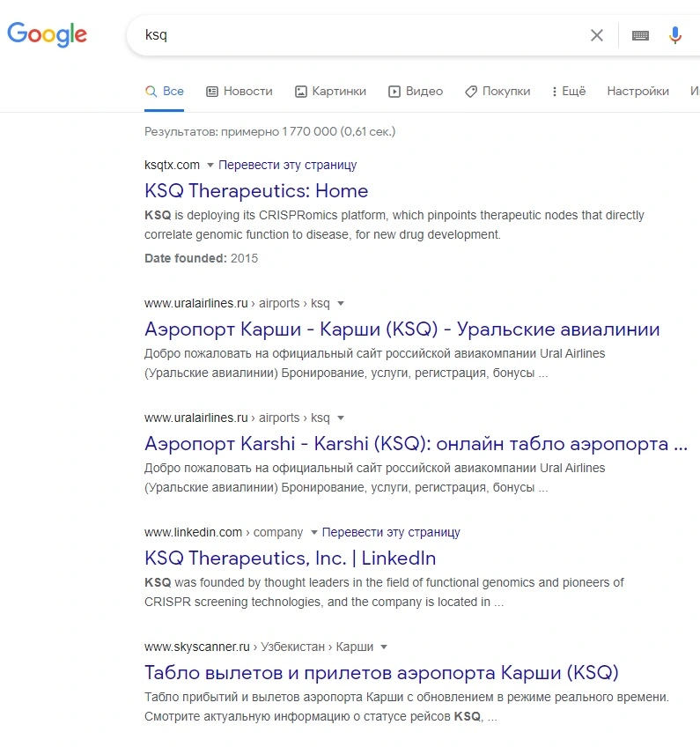
Task: Expand arrow next to skyscanner.ru Карши
Action: tap(384, 647)
